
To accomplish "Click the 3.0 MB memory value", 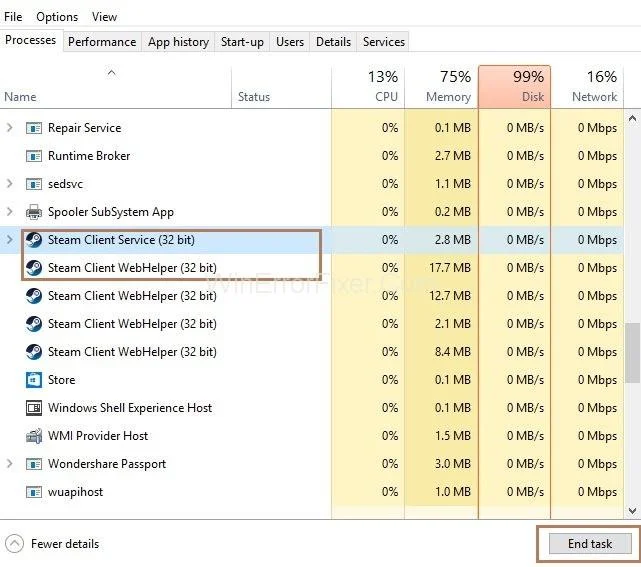I will point(453,464).
